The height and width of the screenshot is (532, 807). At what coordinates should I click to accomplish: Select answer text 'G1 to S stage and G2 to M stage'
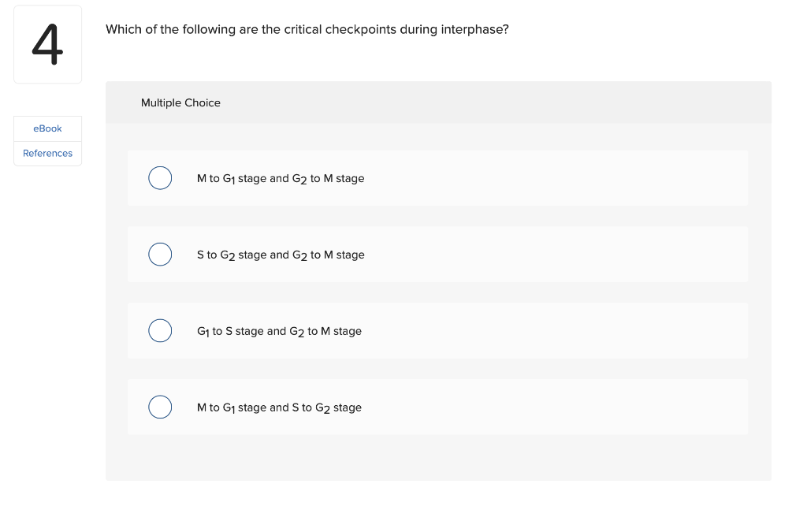[x=280, y=330]
